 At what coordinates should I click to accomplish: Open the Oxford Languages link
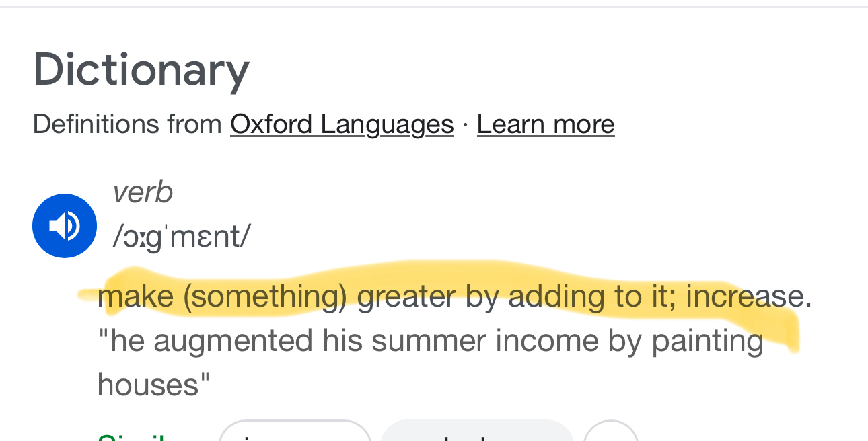(342, 124)
